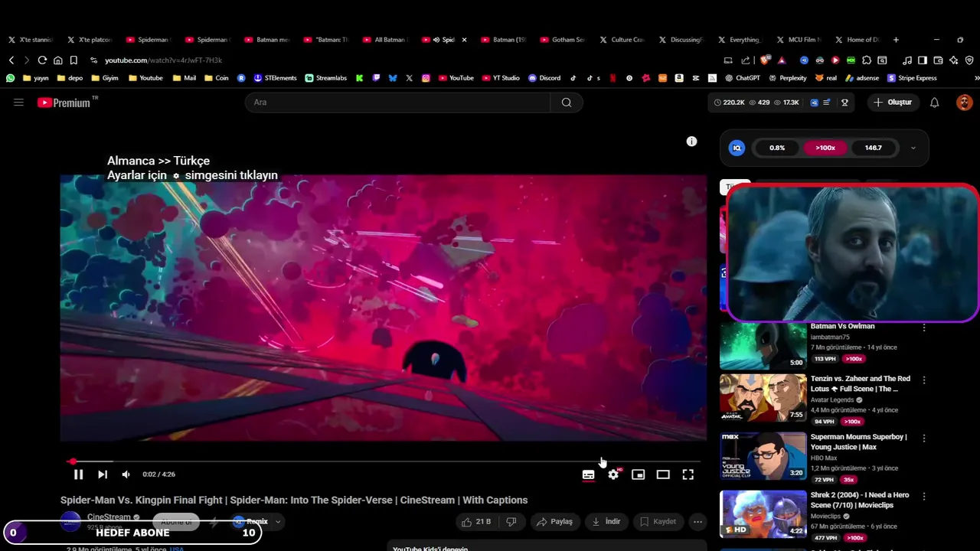Open the YT Studio bookmark
Viewport: 980px width, 551px height.
[x=501, y=78]
